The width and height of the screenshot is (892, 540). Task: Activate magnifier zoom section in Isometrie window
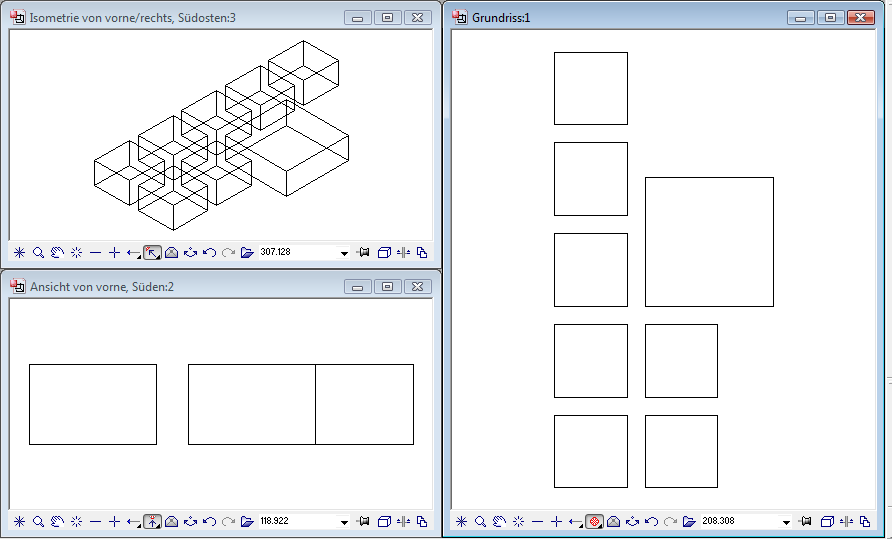pyautogui.click(x=38, y=253)
